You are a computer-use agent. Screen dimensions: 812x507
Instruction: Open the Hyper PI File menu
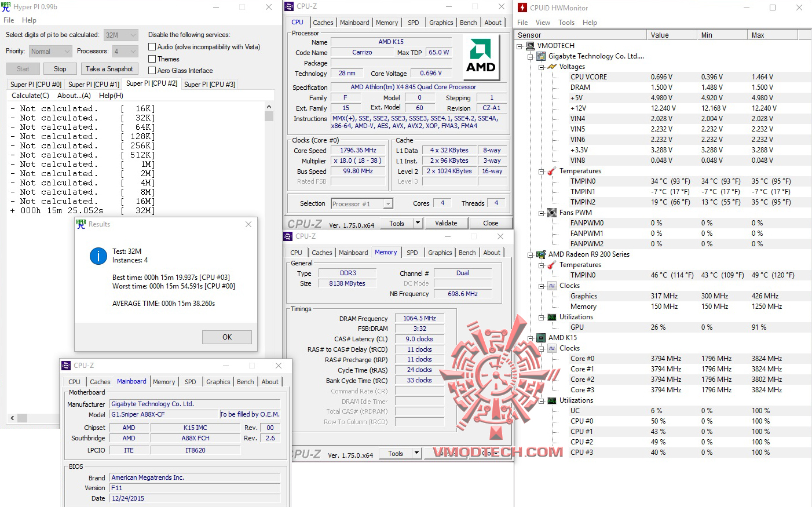(x=9, y=20)
